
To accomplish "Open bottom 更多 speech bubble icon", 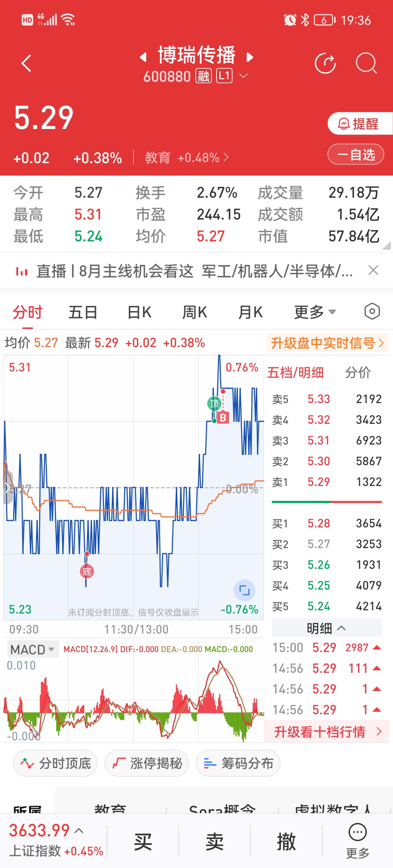I will click(x=358, y=840).
